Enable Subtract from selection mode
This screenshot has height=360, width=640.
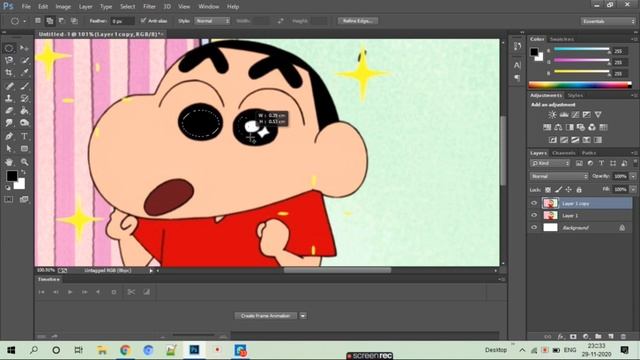point(62,20)
